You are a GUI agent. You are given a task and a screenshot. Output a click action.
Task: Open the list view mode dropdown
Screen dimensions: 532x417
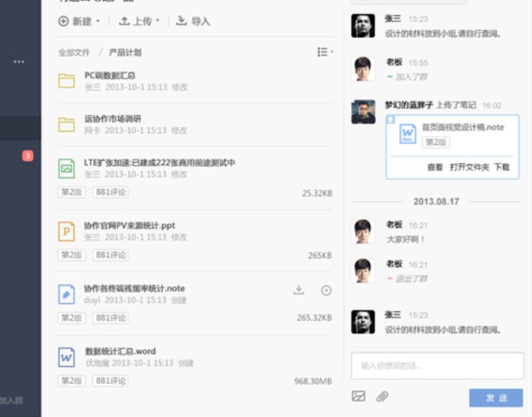tap(325, 52)
